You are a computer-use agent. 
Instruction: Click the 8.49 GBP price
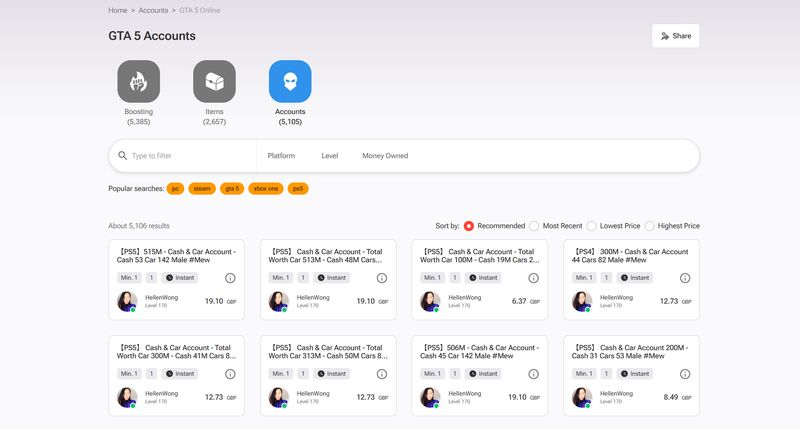(x=678, y=397)
